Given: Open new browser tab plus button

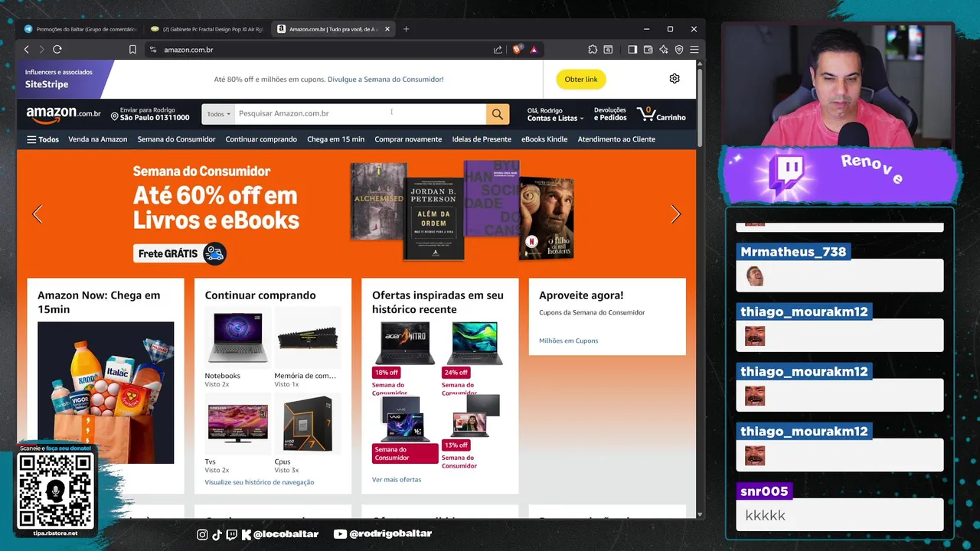Looking at the screenshot, I should (406, 29).
